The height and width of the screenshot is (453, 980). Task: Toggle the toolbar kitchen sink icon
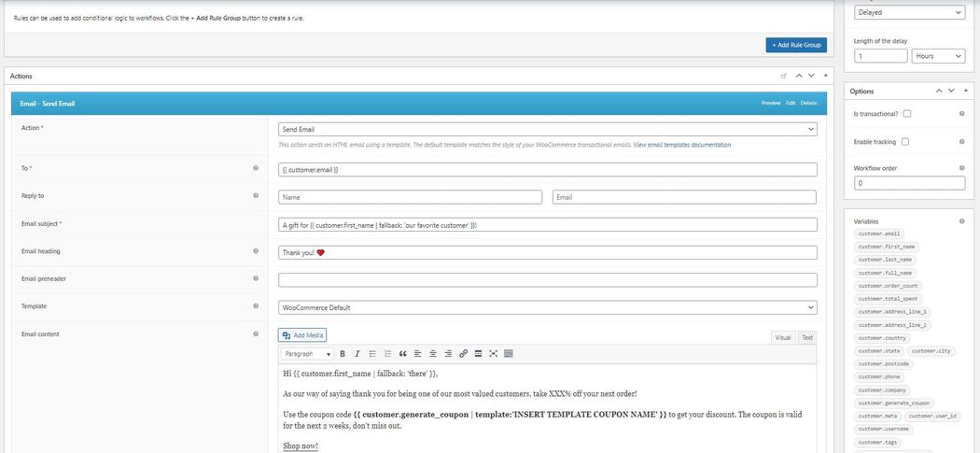point(508,353)
